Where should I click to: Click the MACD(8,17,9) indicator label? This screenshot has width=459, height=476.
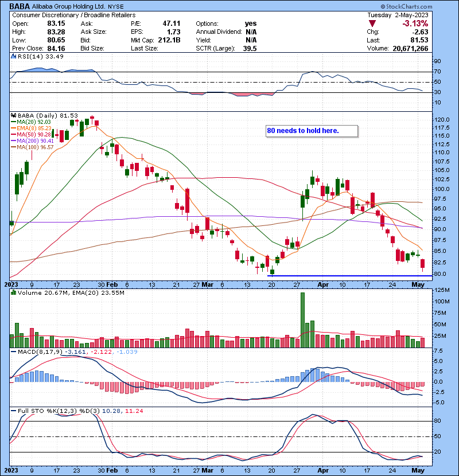(x=40, y=352)
